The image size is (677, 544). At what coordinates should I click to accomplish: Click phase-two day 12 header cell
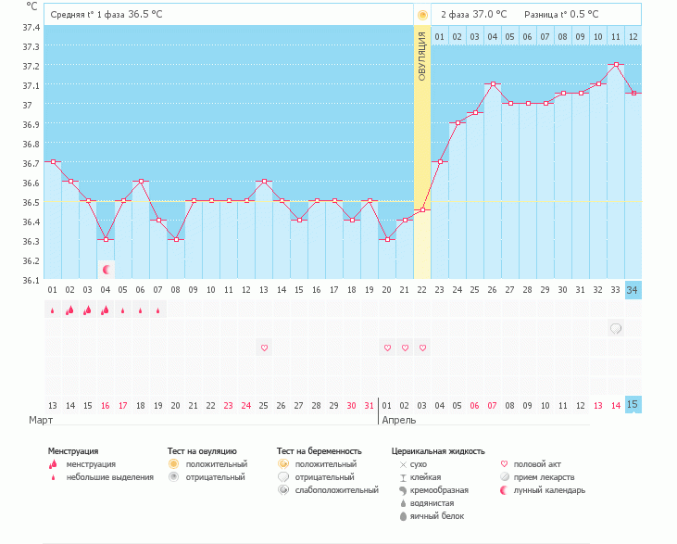(x=633, y=37)
